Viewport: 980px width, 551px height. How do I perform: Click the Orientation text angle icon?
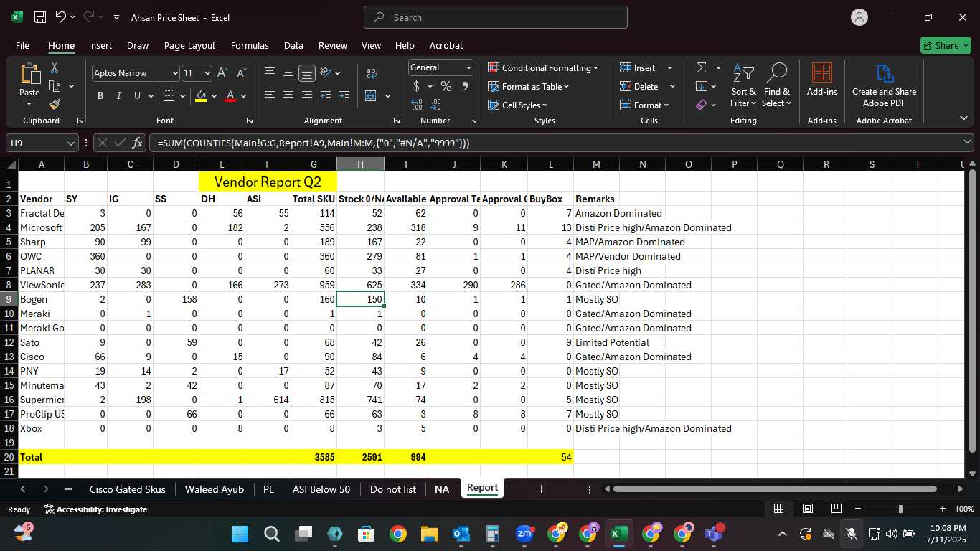click(x=326, y=73)
